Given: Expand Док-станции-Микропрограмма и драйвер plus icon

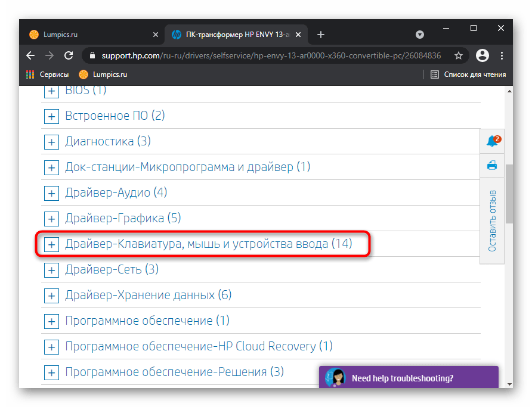Looking at the screenshot, I should tap(51, 168).
